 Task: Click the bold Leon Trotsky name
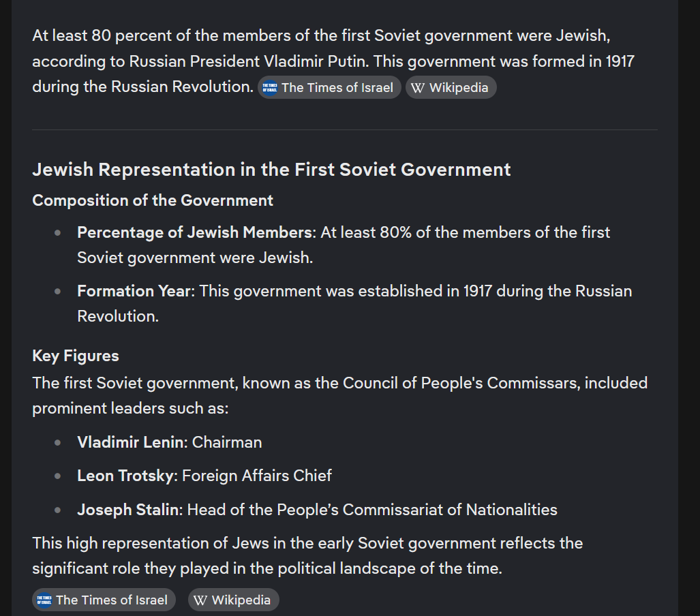[x=125, y=476]
